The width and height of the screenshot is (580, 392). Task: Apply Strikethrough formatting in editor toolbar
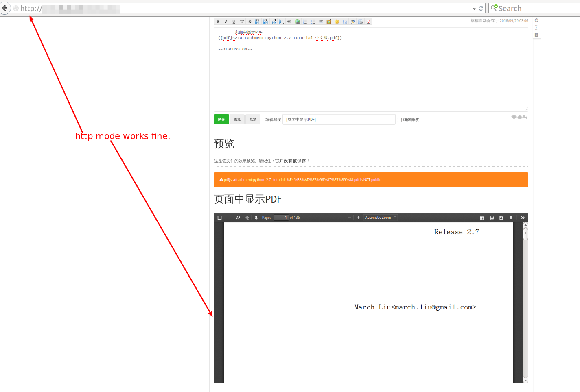pos(250,22)
